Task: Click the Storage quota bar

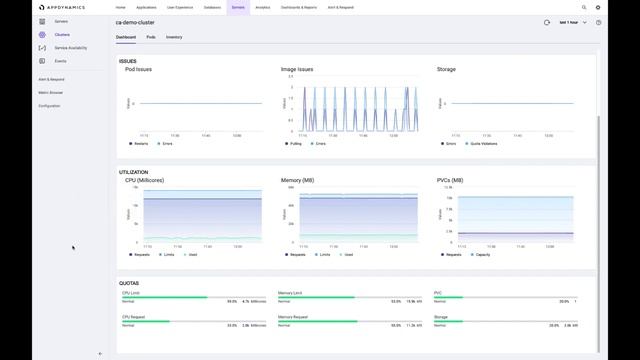Action: coord(506,321)
